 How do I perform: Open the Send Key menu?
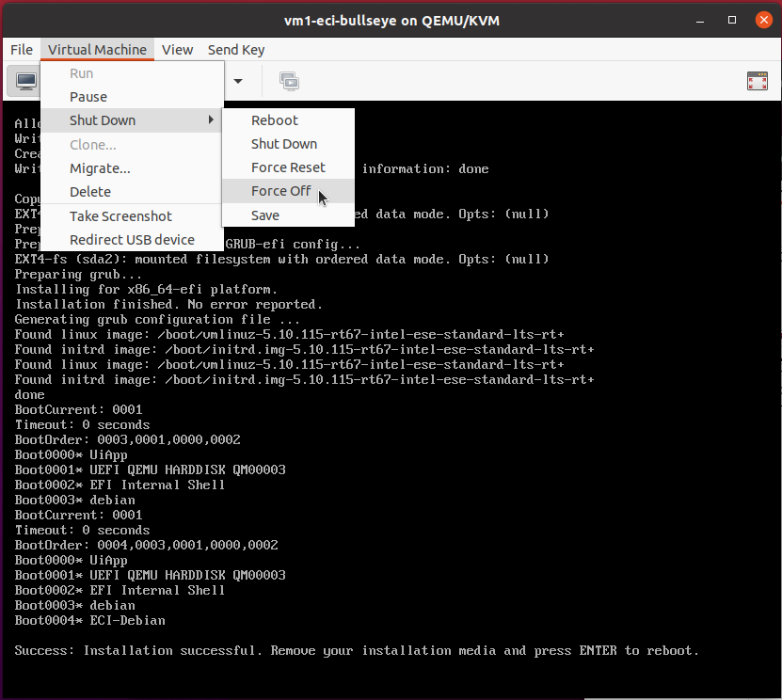pos(236,50)
